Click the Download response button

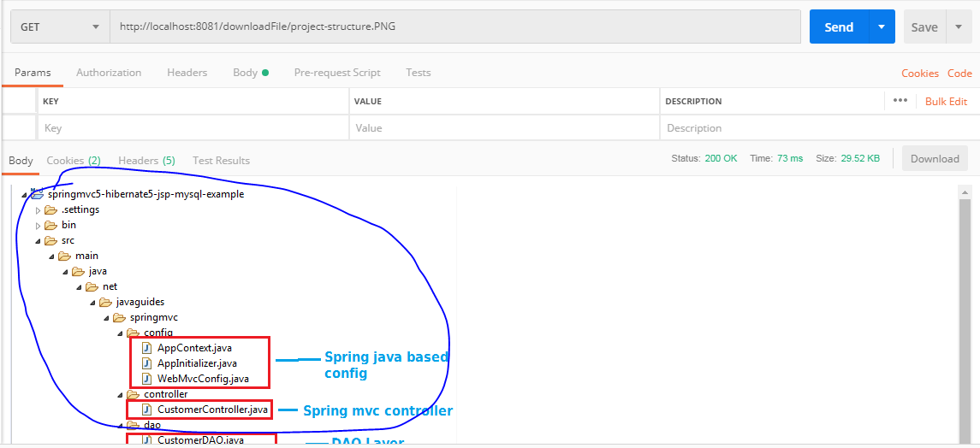tap(935, 158)
